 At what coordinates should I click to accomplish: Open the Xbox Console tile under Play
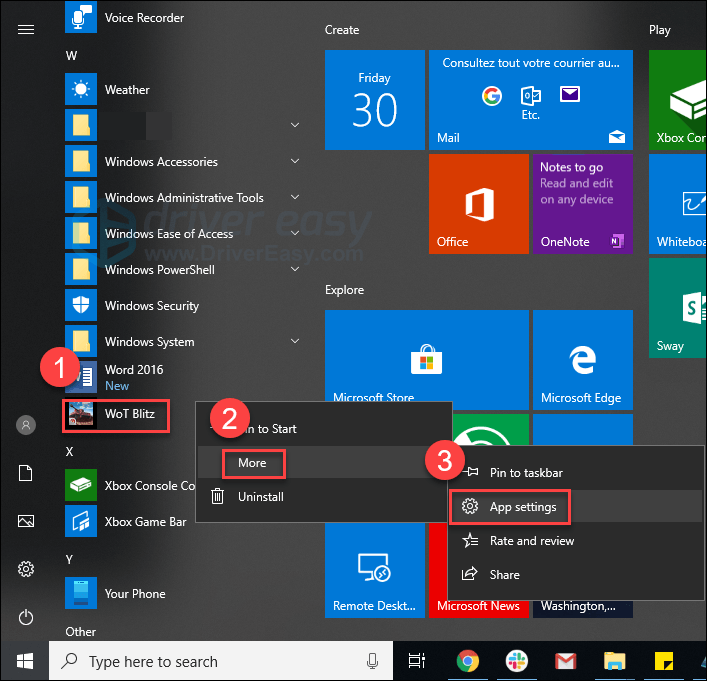(677, 100)
